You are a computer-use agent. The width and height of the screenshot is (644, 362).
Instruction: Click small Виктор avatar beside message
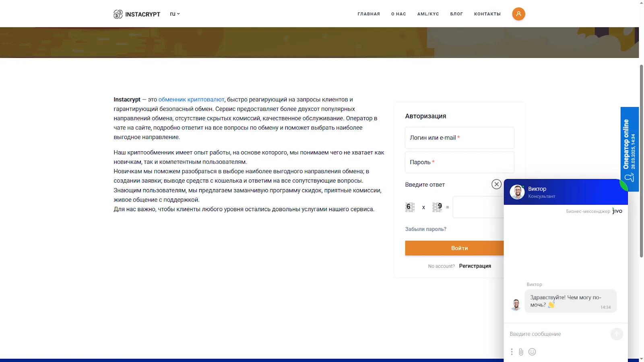click(516, 304)
